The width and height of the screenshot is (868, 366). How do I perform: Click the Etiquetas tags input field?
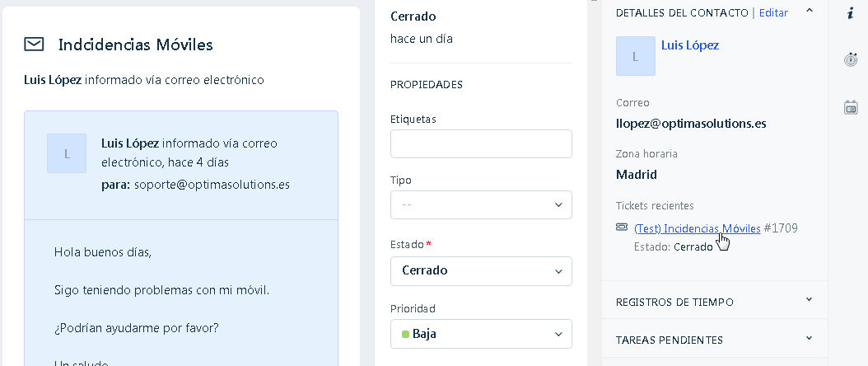(481, 143)
